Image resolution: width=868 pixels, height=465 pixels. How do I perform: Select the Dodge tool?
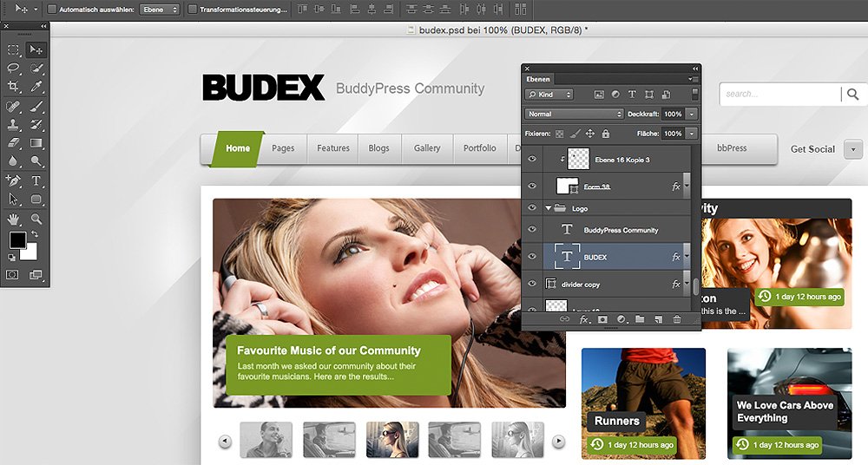36,161
